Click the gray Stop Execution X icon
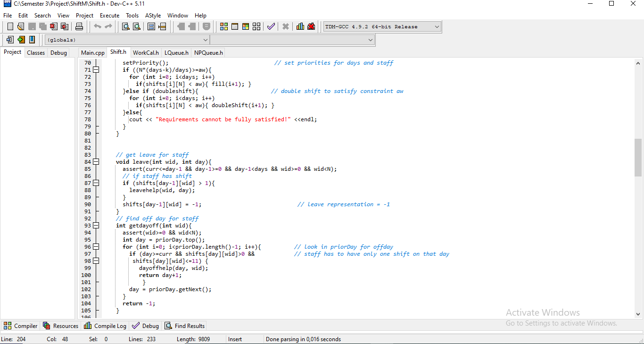The height and width of the screenshot is (344, 644). coord(285,26)
